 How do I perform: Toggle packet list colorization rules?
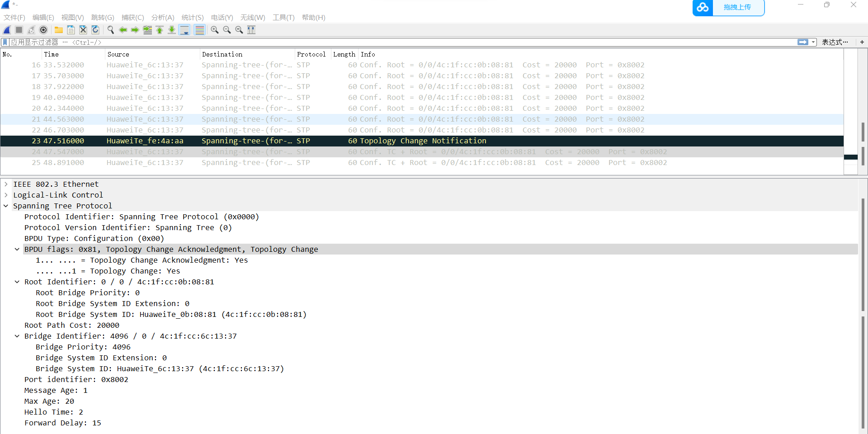click(199, 30)
